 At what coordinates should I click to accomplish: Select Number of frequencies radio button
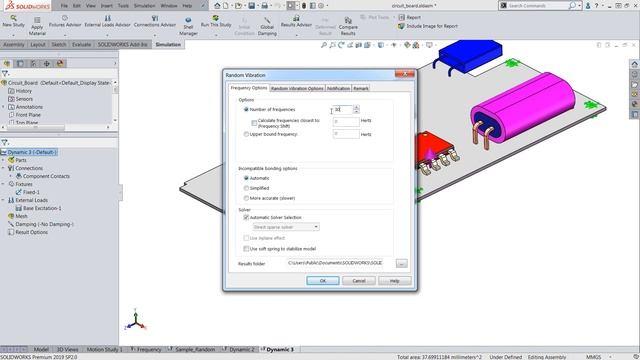pyautogui.click(x=246, y=109)
